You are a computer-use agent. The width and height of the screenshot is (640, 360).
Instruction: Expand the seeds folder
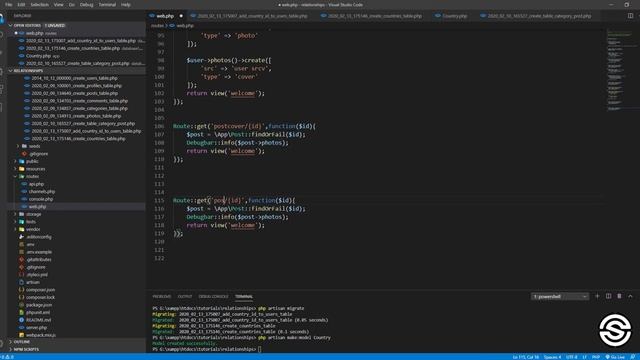coord(18,146)
